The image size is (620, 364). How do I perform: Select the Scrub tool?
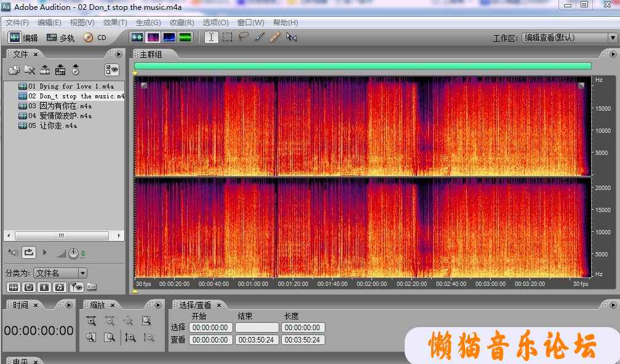(x=292, y=37)
